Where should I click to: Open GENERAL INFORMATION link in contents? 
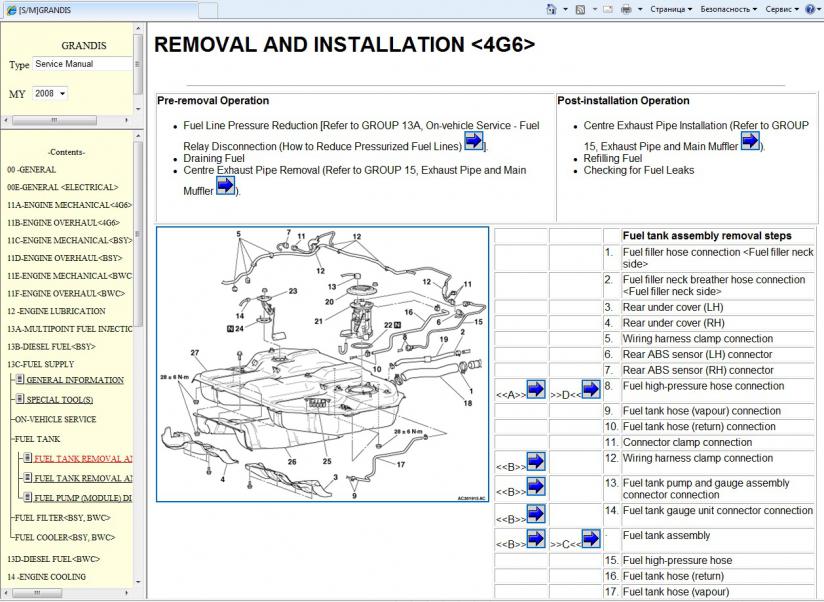(x=75, y=380)
